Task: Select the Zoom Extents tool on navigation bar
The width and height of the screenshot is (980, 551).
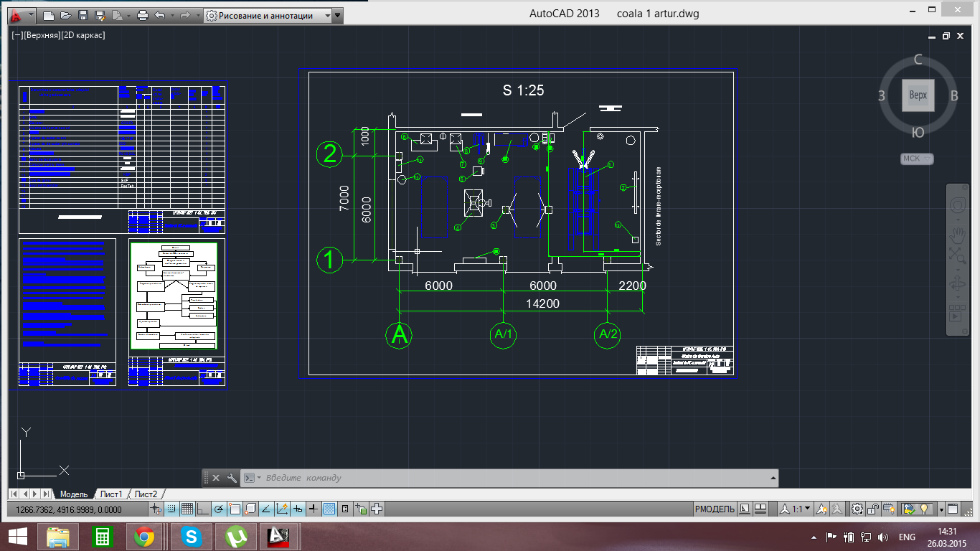Action: [958, 255]
